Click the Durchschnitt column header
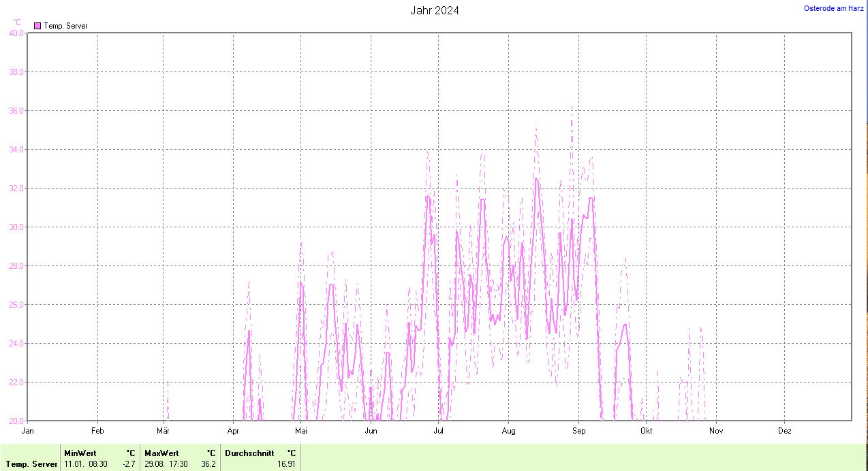The height and width of the screenshot is (471, 868). [249, 453]
